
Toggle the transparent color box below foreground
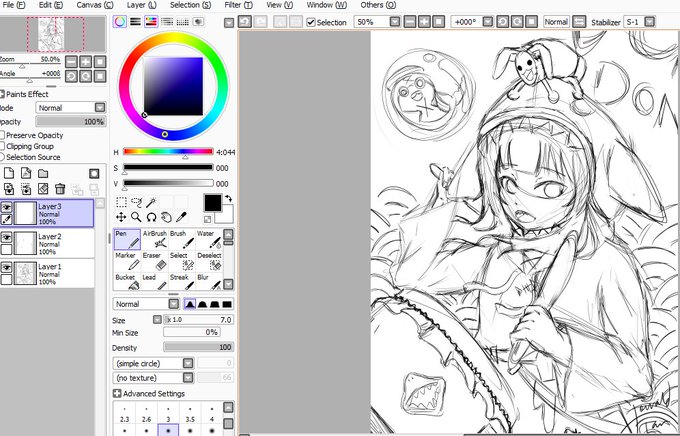tap(208, 219)
